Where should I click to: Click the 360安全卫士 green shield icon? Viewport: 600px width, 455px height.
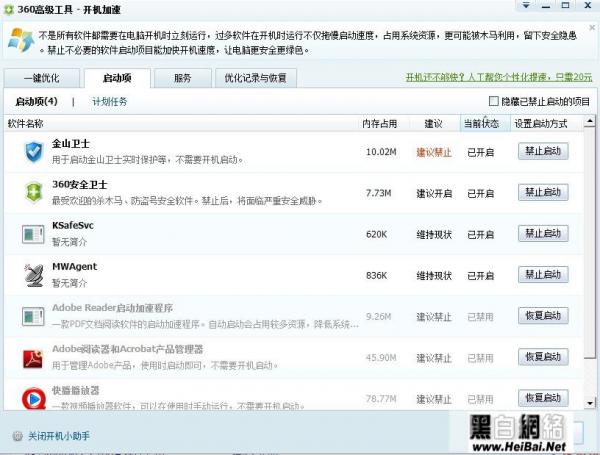click(x=33, y=193)
